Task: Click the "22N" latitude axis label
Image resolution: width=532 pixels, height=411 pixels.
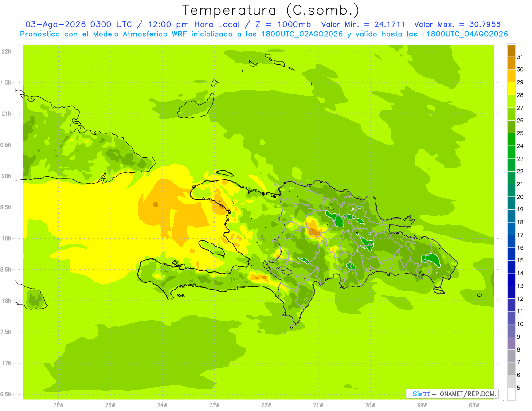Action: [7, 51]
